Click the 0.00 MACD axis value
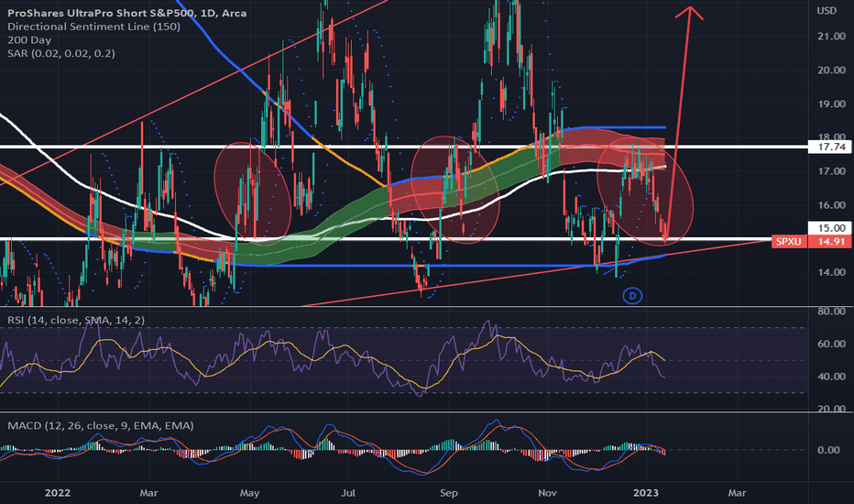 click(x=828, y=450)
